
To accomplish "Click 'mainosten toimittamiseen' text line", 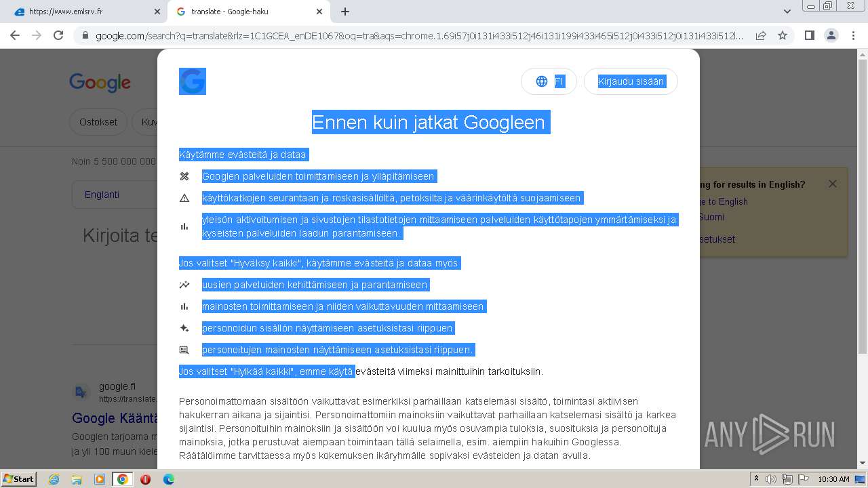I will [x=343, y=306].
